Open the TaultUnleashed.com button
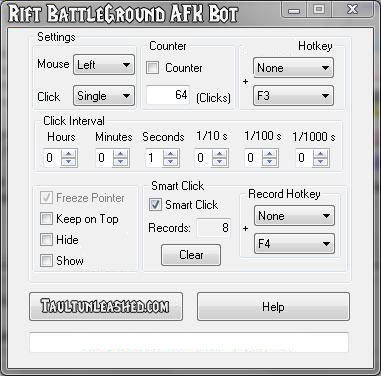Image resolution: width=381 pixels, height=376 pixels. click(106, 307)
